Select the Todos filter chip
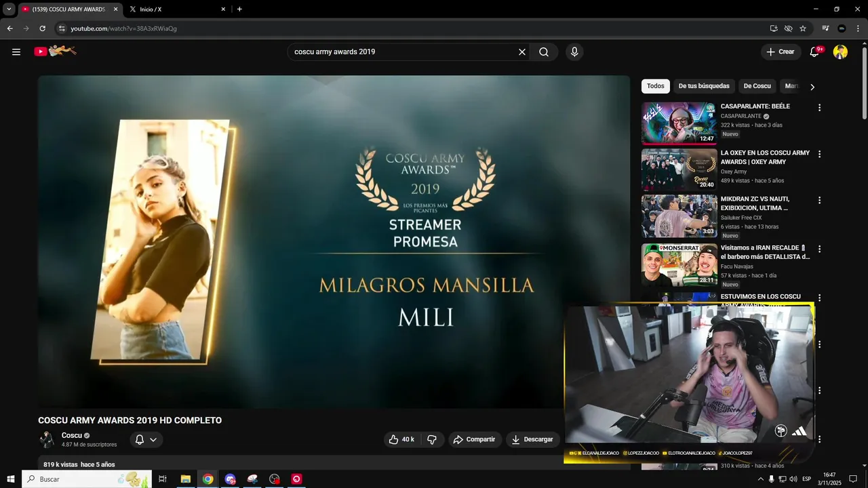The width and height of the screenshot is (868, 488). click(x=655, y=86)
